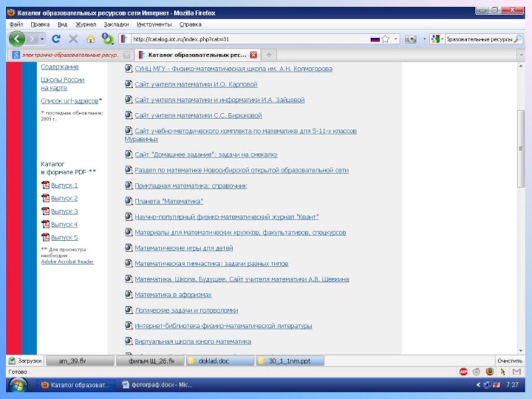Open the Закладки menu
The height and width of the screenshot is (399, 532).
point(116,24)
